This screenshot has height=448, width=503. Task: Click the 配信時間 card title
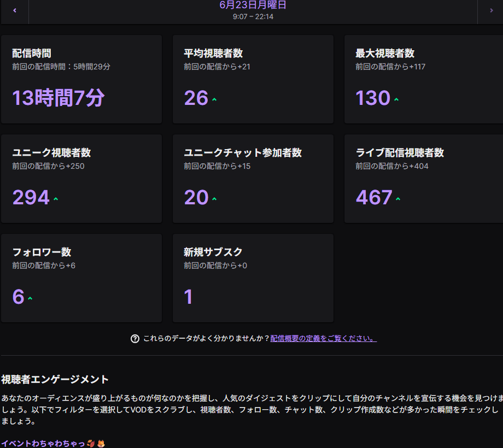tap(32, 53)
